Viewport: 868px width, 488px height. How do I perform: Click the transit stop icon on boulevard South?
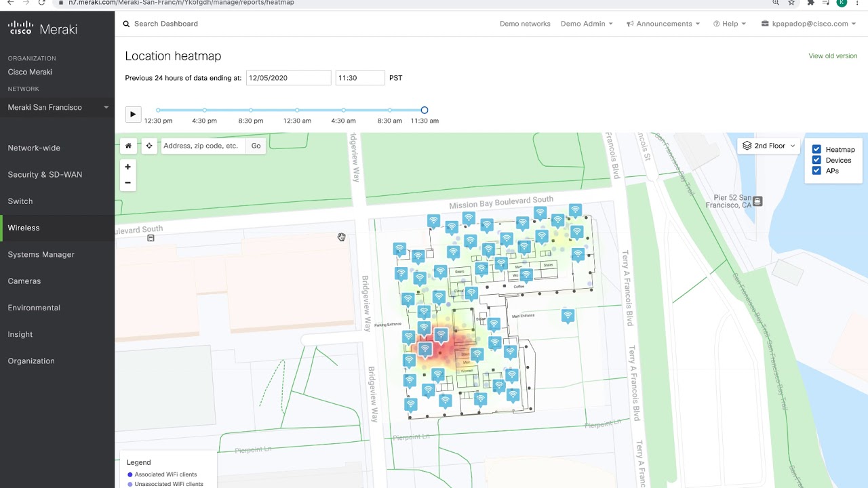click(151, 238)
